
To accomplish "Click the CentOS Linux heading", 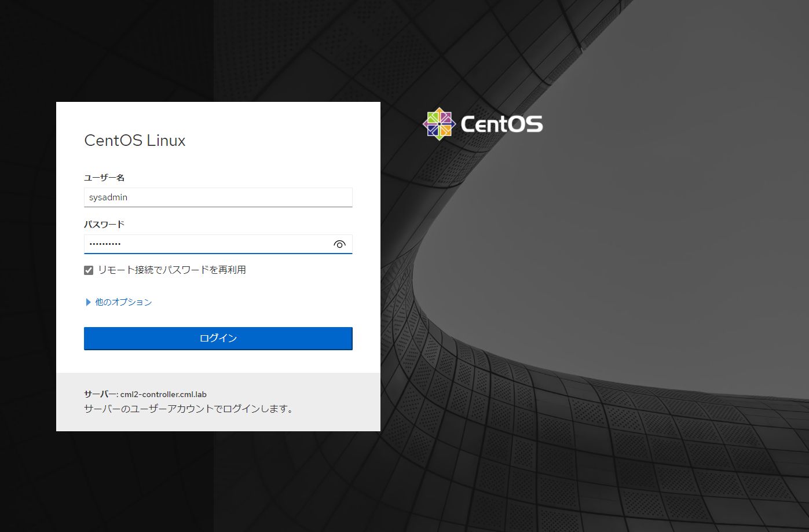I will coord(135,141).
